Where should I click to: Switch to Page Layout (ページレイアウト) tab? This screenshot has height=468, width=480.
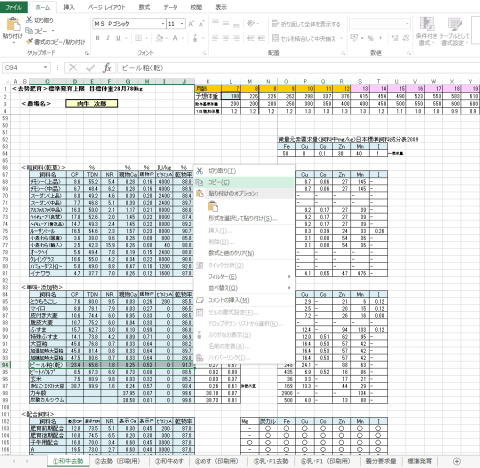[x=106, y=7]
